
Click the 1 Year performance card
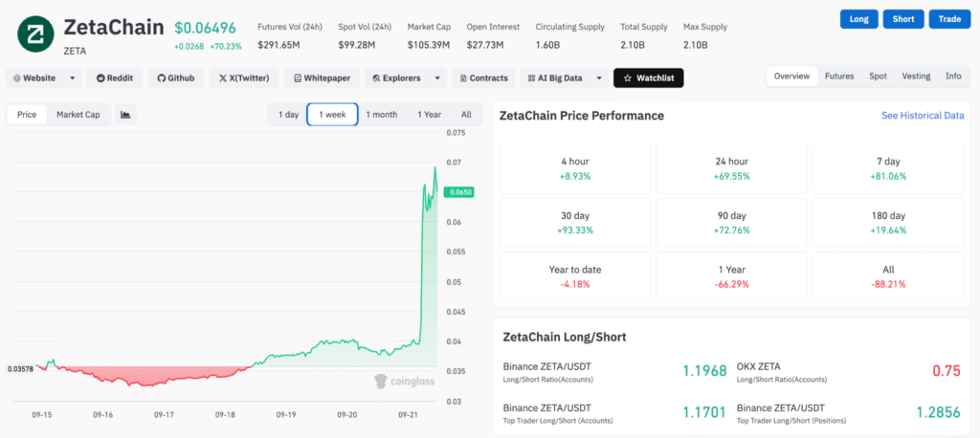pos(732,276)
